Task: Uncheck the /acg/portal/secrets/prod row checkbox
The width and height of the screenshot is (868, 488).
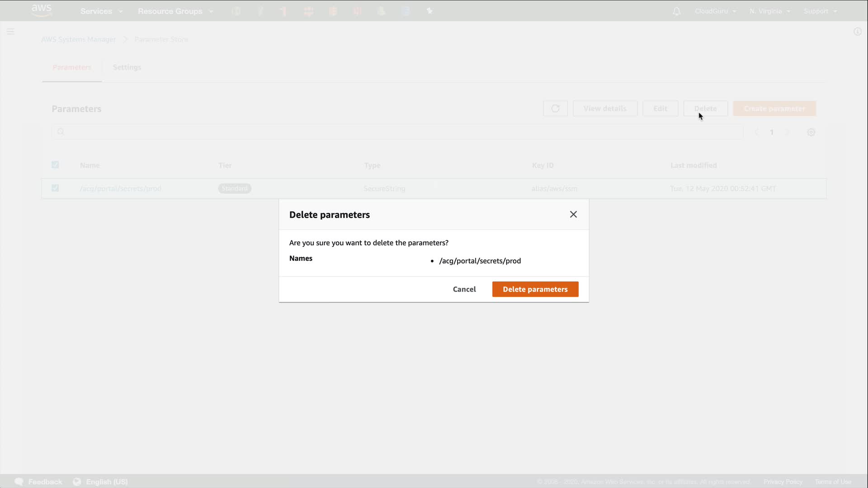Action: tap(55, 188)
